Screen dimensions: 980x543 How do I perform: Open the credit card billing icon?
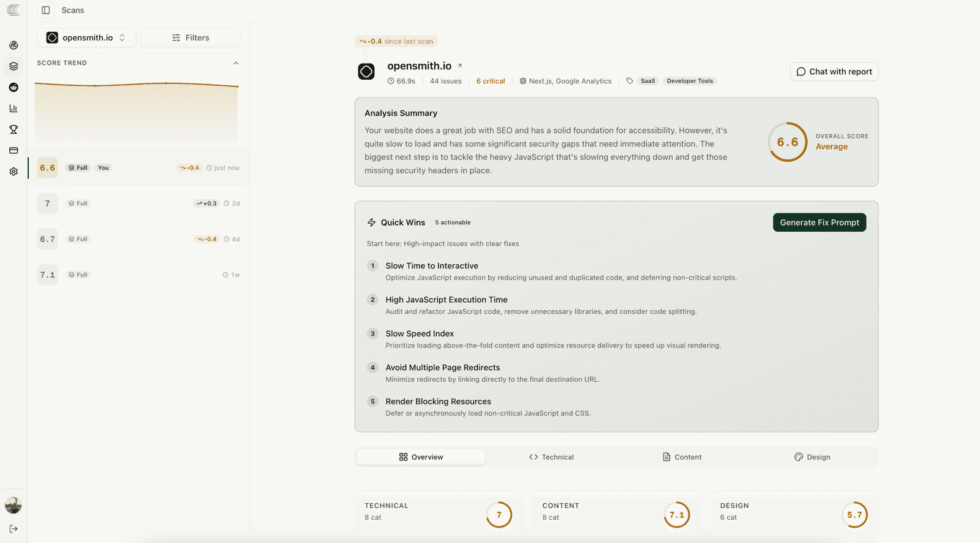[13, 151]
